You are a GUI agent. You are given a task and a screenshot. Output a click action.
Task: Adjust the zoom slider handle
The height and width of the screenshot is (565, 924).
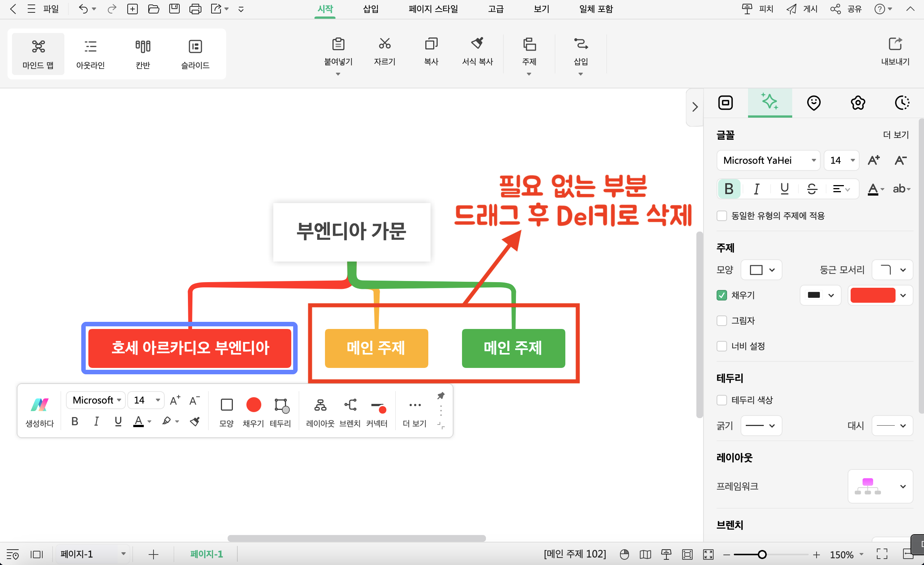tap(762, 554)
